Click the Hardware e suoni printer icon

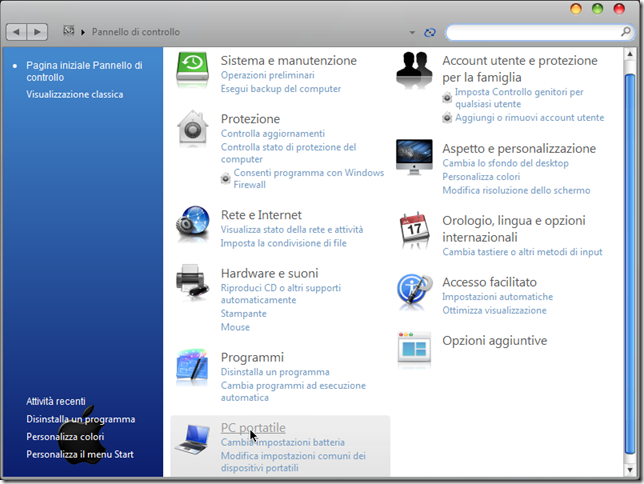[x=192, y=281]
